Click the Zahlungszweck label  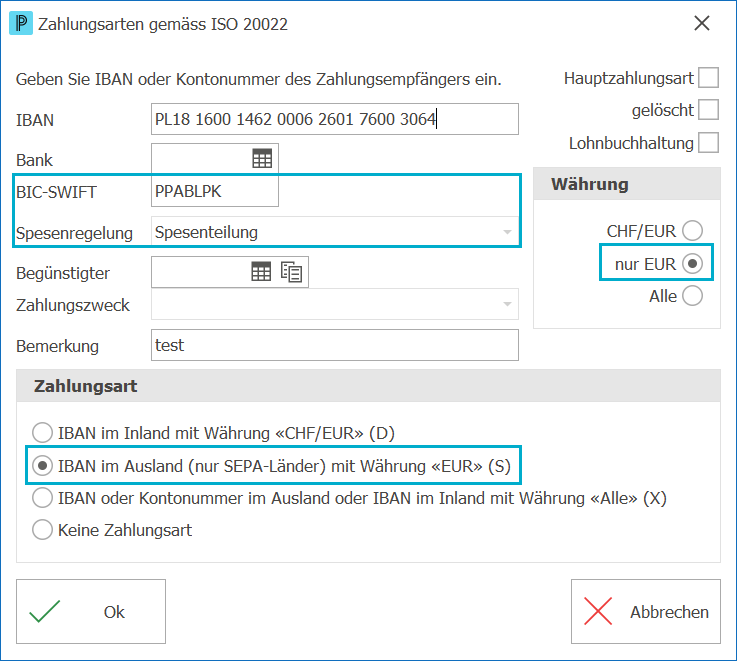(73, 305)
